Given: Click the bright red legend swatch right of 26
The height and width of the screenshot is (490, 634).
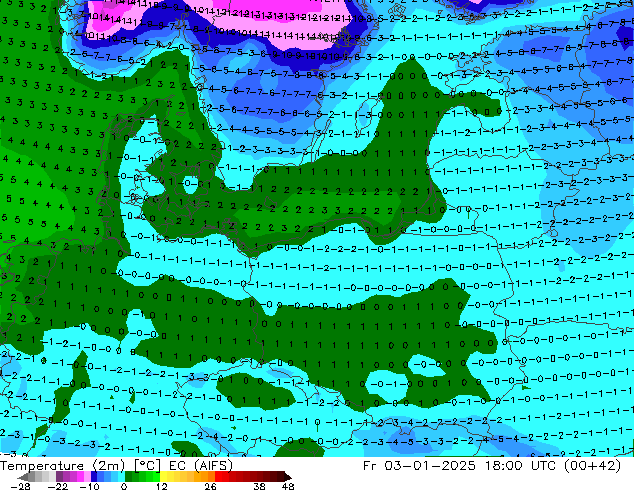Looking at the screenshot, I should point(218,476).
